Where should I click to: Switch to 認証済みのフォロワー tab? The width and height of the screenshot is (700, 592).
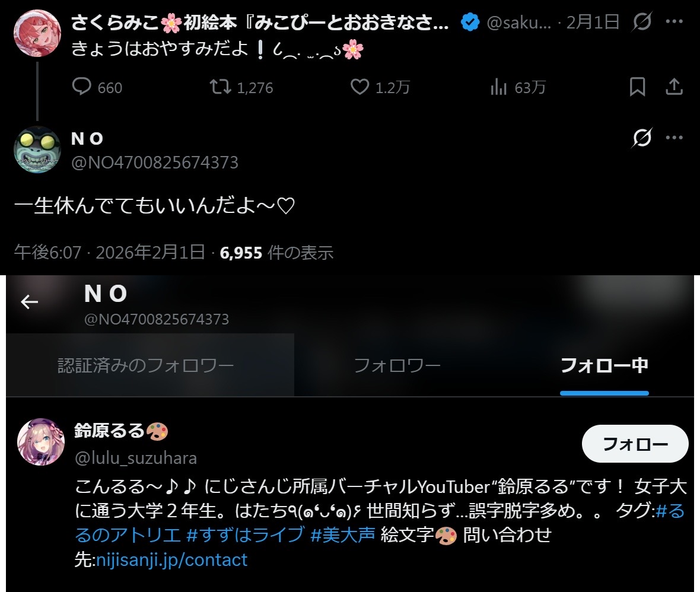click(x=145, y=365)
